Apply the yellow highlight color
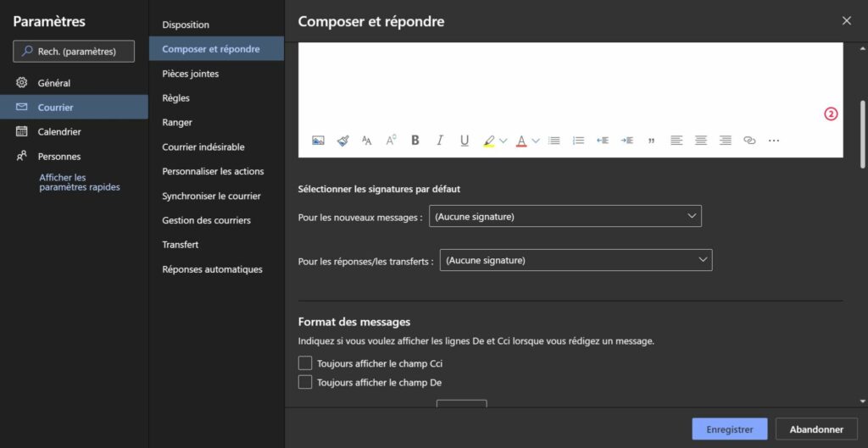868x448 pixels. click(488, 141)
